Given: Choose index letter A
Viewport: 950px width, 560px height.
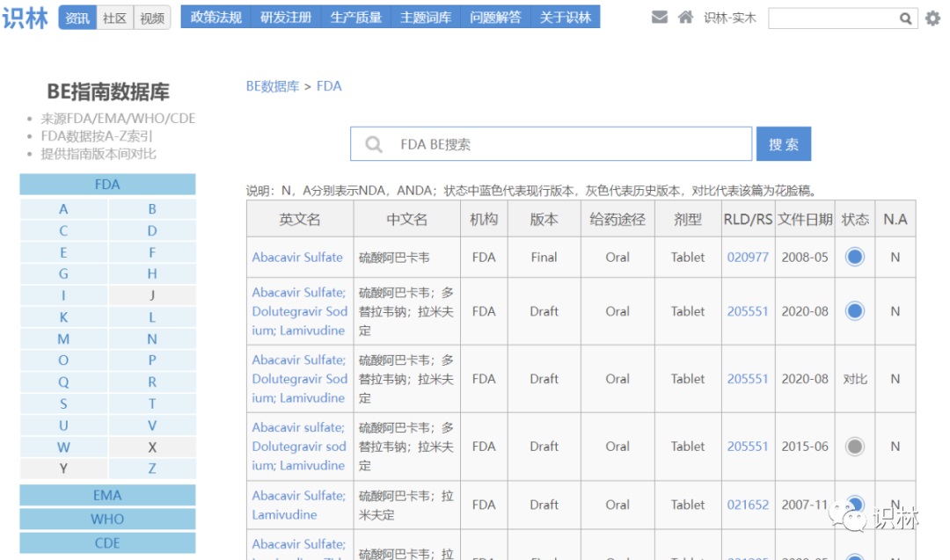Looking at the screenshot, I should click(63, 209).
